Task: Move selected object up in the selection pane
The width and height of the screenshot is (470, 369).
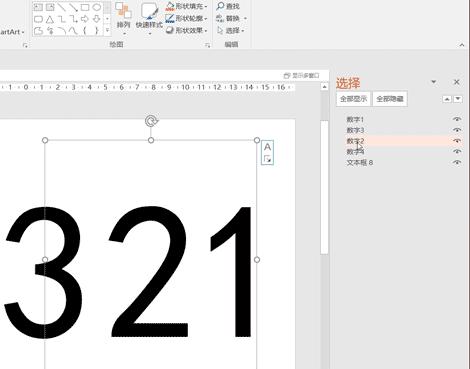Action: point(447,99)
